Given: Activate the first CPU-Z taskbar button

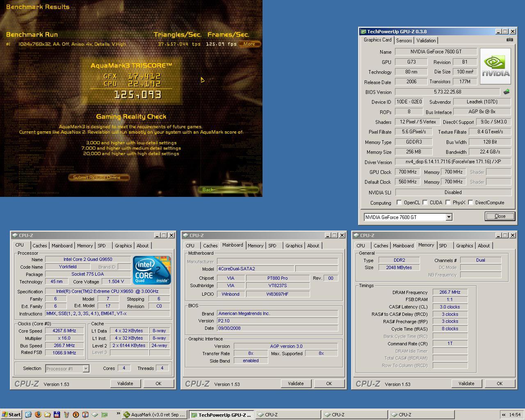Looking at the screenshot, I should click(x=288, y=415).
